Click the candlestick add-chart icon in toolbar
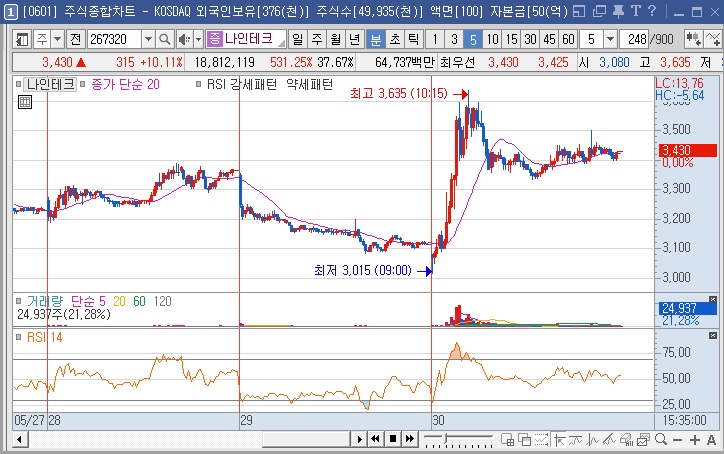Screen dimensions: 724x454 point(693,39)
